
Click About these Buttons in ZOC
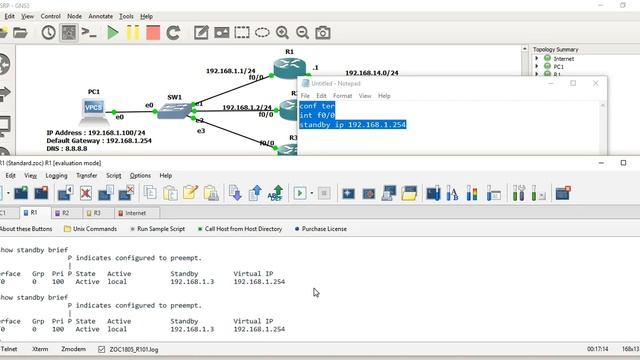[x=26, y=229]
